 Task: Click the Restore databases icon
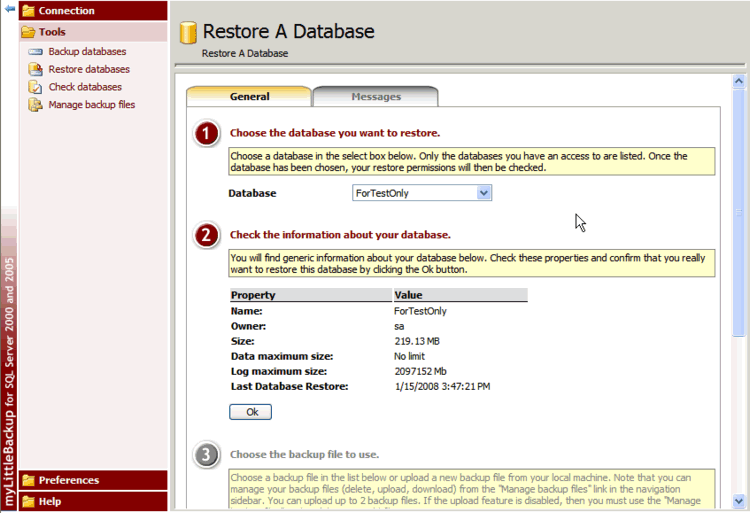(35, 69)
